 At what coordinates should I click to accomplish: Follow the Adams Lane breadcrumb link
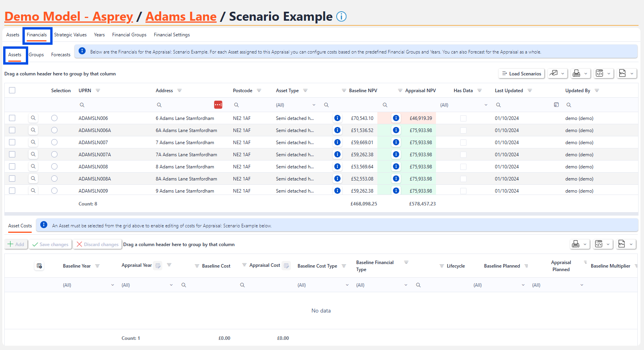click(181, 17)
